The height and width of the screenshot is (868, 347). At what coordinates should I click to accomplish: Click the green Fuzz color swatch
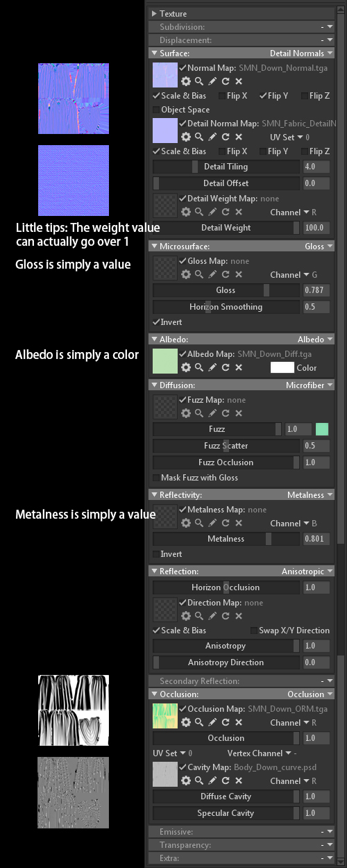tap(322, 429)
